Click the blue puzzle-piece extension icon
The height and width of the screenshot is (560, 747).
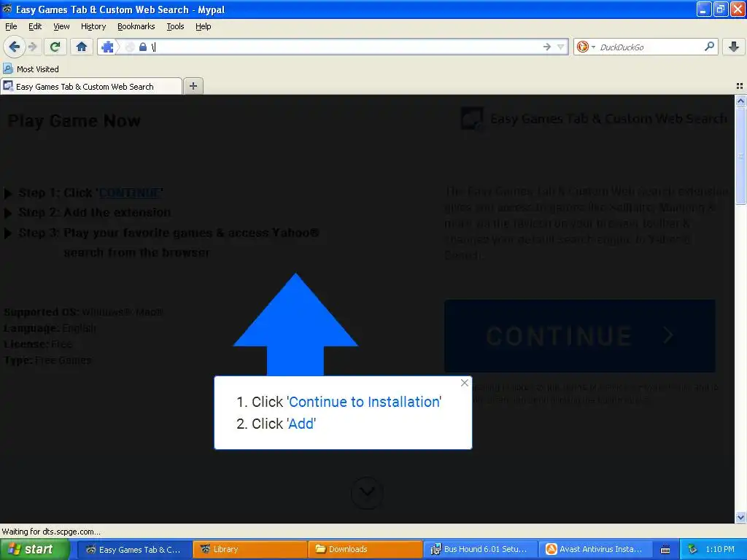point(108,47)
